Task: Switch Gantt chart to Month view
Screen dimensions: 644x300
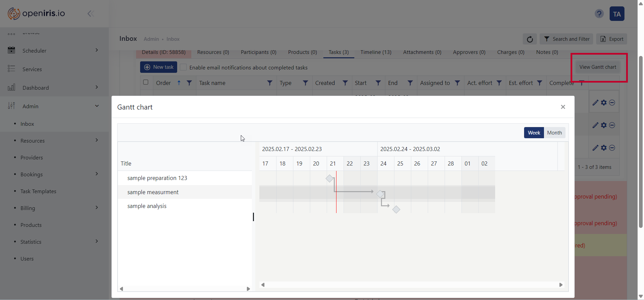Action: pos(554,133)
